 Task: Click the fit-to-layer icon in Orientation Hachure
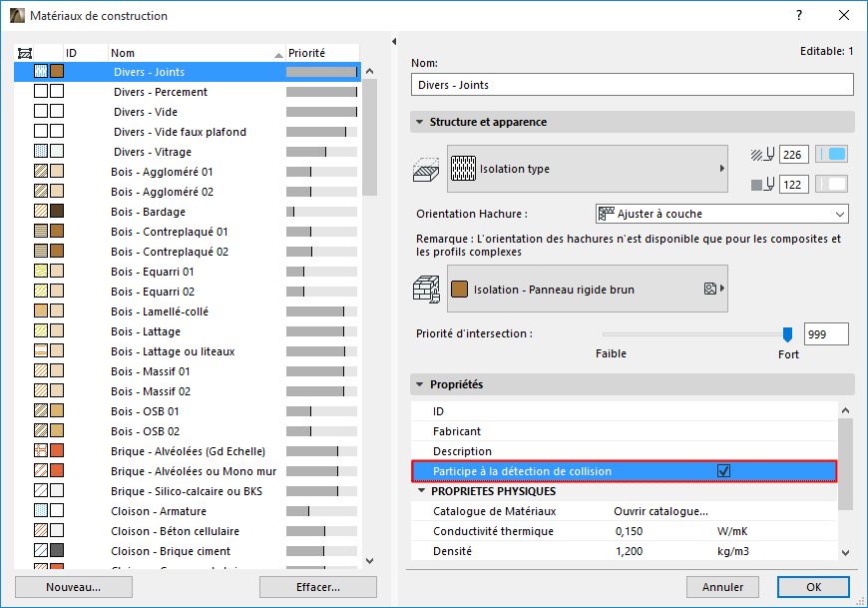point(607,214)
